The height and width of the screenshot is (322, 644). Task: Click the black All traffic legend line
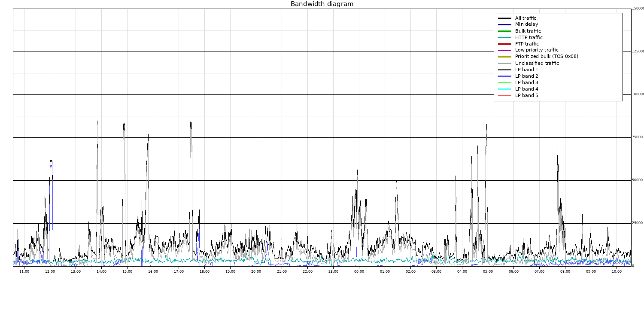504,18
